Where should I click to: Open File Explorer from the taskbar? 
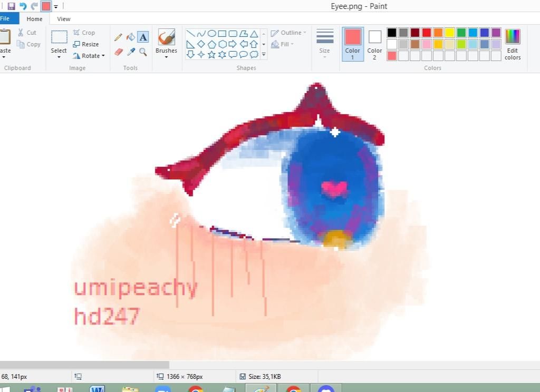click(130, 389)
